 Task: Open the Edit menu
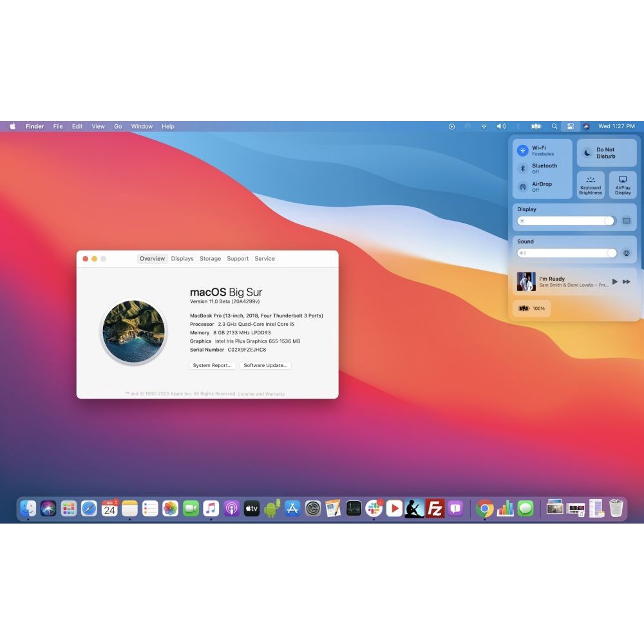(77, 126)
